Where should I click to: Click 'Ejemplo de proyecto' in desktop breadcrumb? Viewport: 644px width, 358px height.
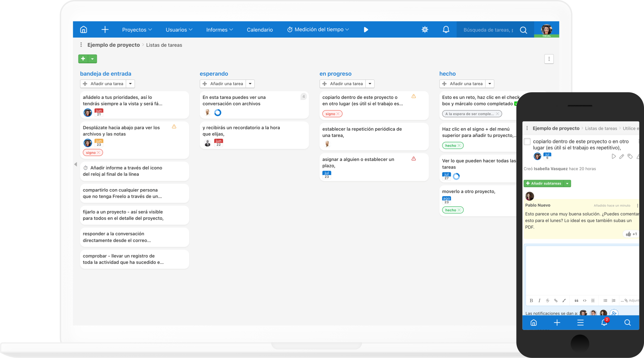click(x=114, y=45)
